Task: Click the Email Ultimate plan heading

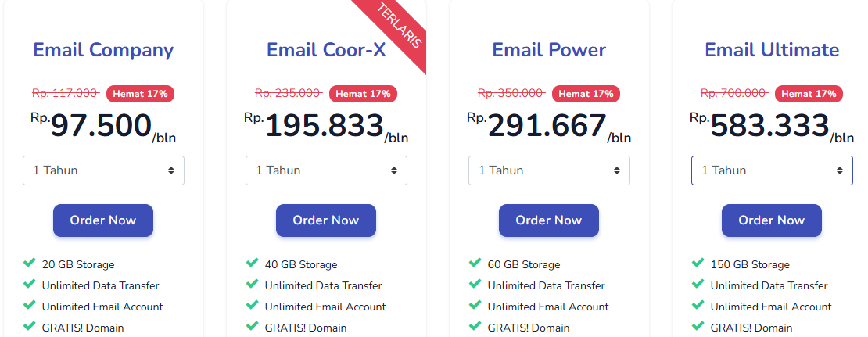Action: (772, 50)
